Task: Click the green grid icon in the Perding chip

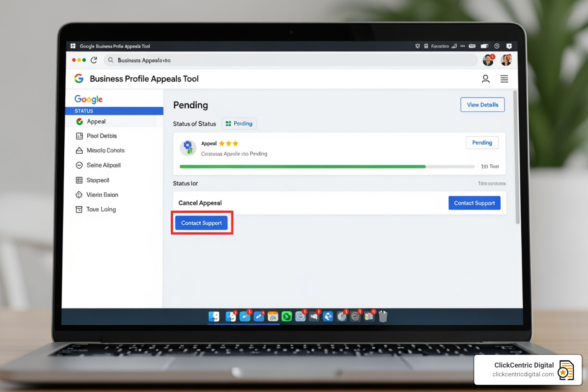Action: tap(228, 124)
